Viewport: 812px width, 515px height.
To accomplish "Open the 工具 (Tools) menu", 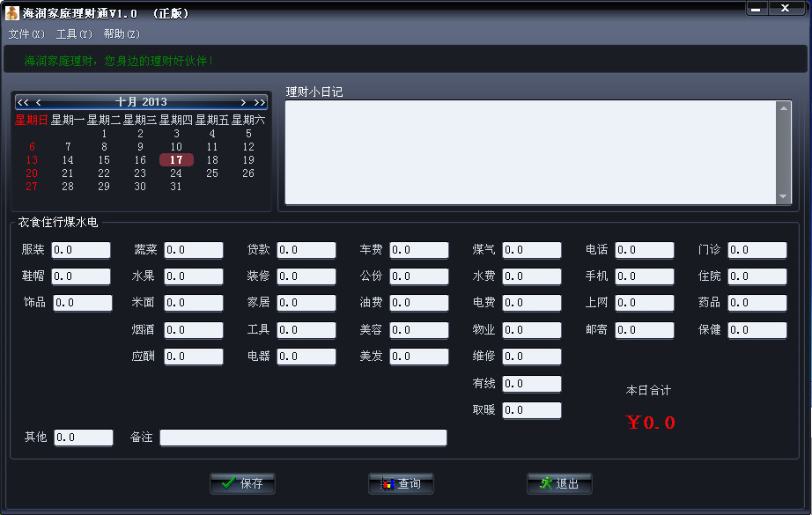I will coord(73,34).
